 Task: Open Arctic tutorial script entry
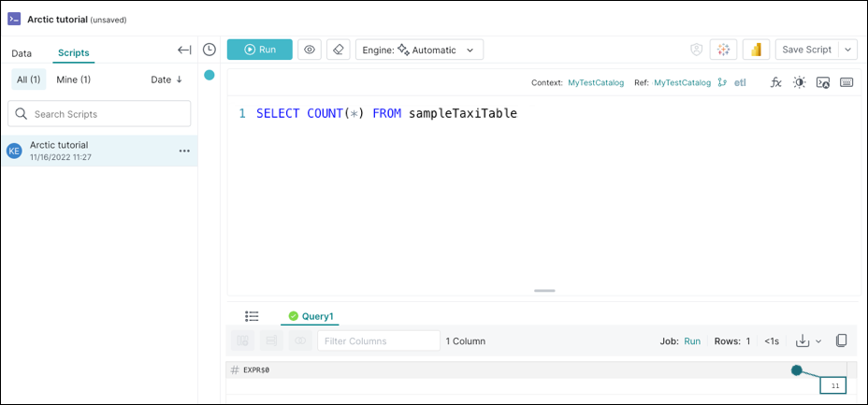tap(99, 151)
